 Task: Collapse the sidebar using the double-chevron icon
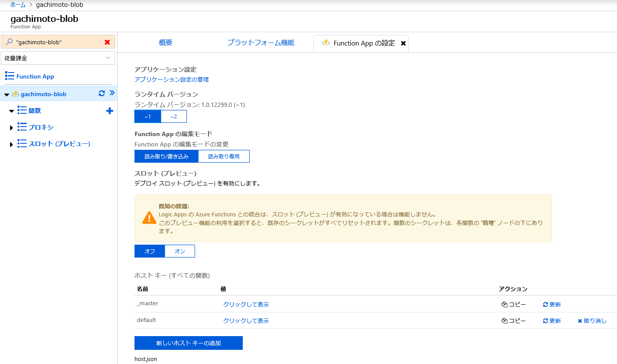pos(111,93)
